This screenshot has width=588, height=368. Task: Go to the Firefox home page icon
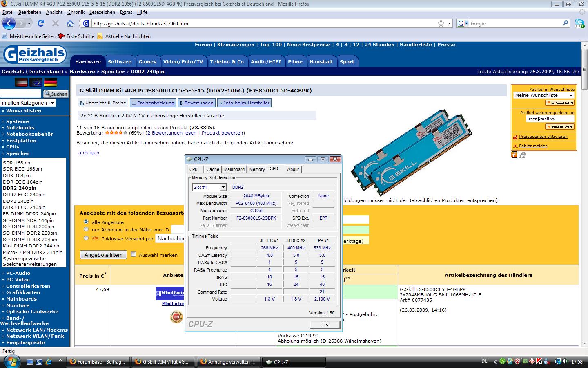click(70, 23)
